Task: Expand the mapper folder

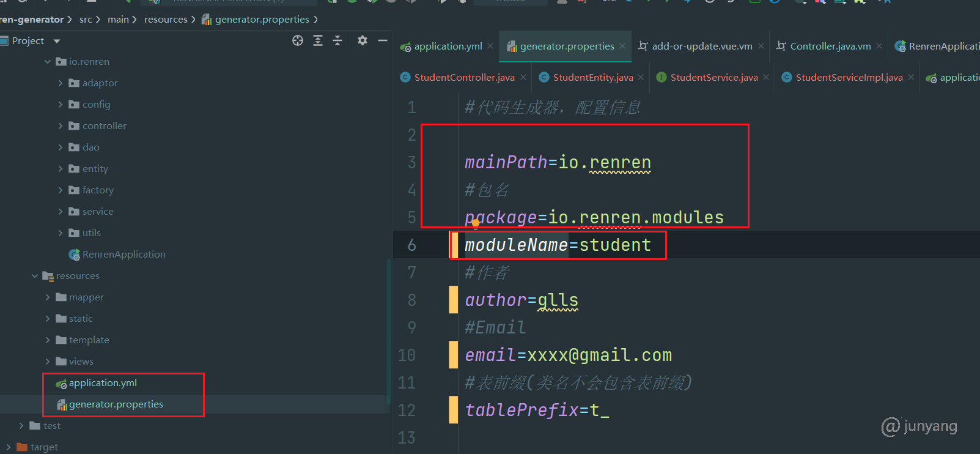Action: tap(48, 297)
